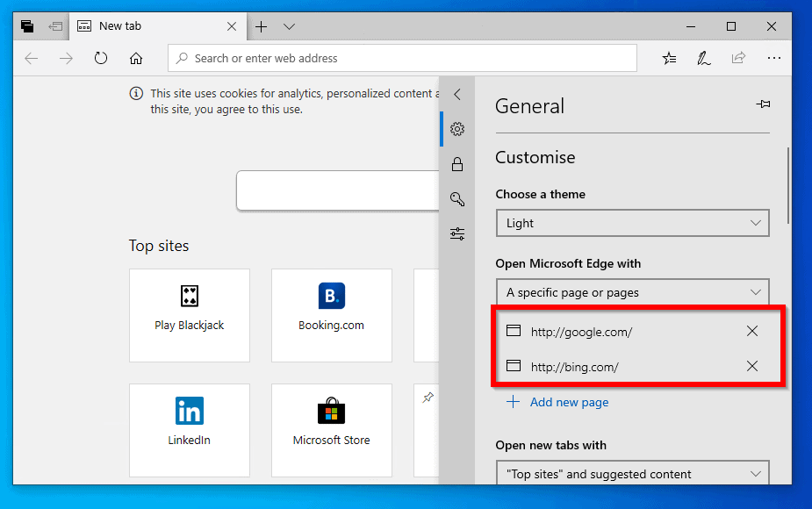Expand the Open new tabs with dropdown
This screenshot has height=509, width=812.
[632, 473]
